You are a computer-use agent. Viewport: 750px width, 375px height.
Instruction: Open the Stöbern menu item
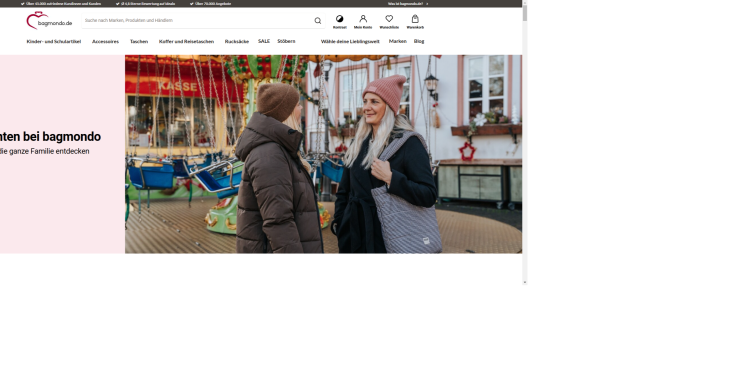click(x=286, y=41)
